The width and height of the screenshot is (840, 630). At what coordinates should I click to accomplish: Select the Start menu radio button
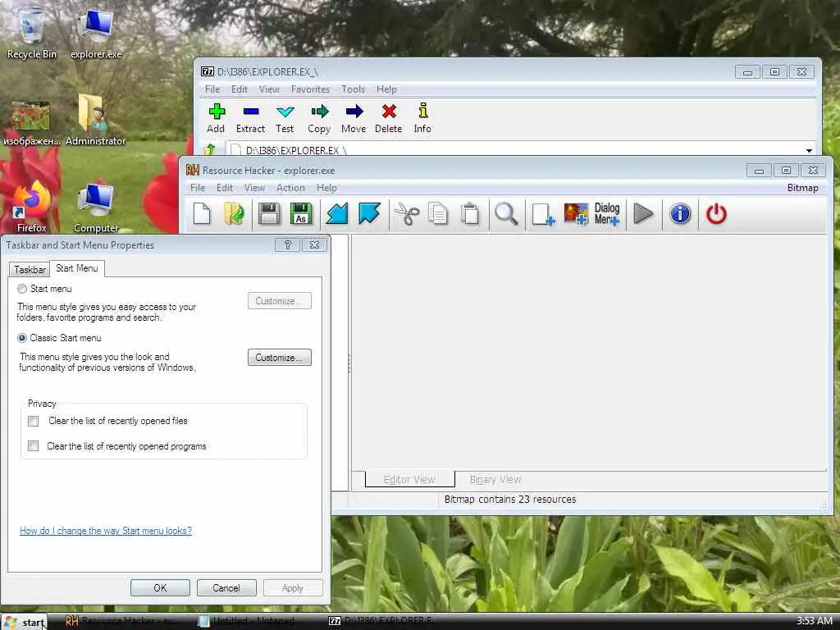pyautogui.click(x=22, y=289)
